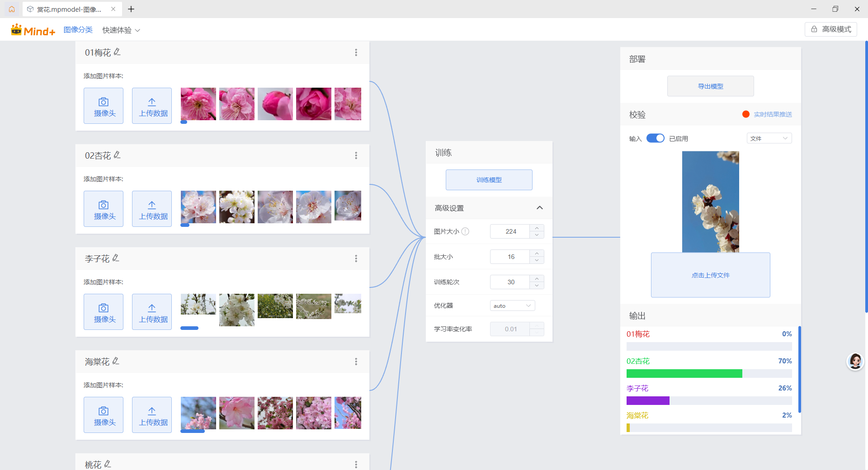Click the 上传数据 button for 海棠花
868x470 pixels.
point(152,415)
